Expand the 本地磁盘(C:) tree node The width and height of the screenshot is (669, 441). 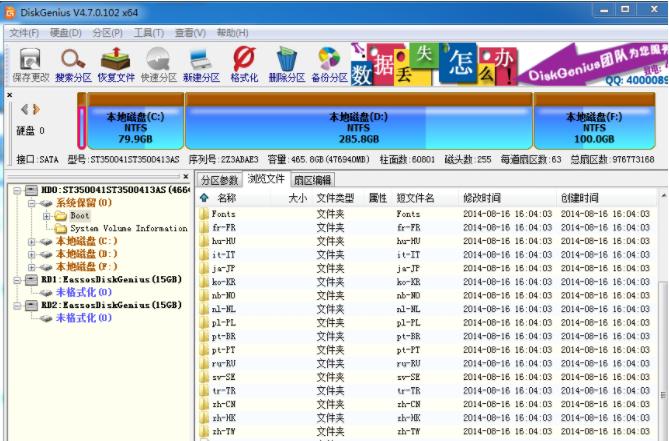click(x=31, y=241)
